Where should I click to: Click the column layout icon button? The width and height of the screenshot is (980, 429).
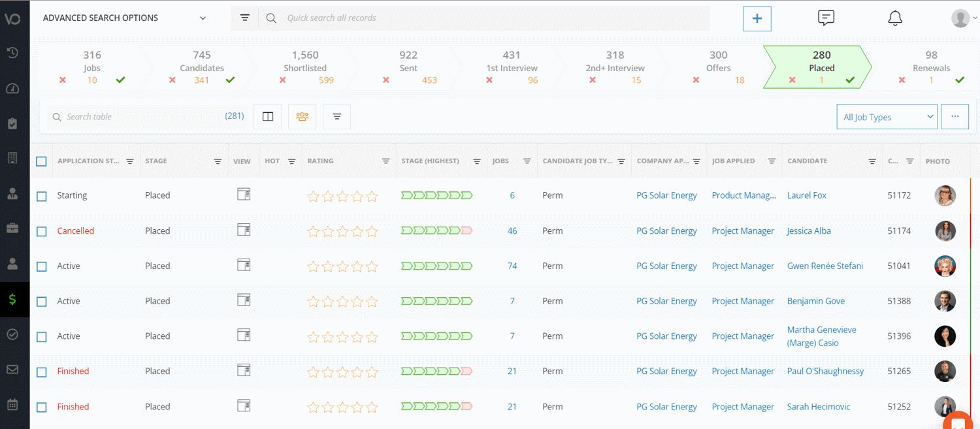pyautogui.click(x=268, y=117)
